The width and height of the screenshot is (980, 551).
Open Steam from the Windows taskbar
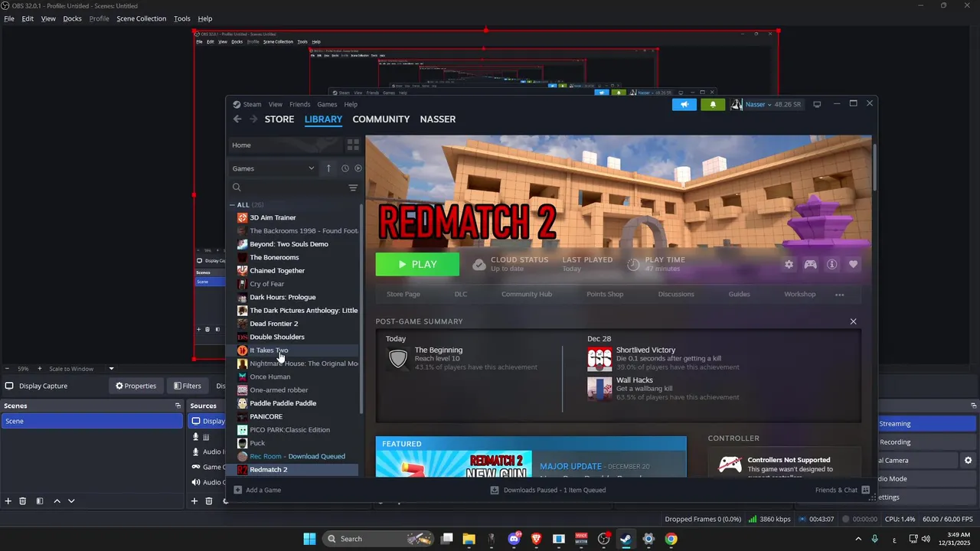[626, 539]
